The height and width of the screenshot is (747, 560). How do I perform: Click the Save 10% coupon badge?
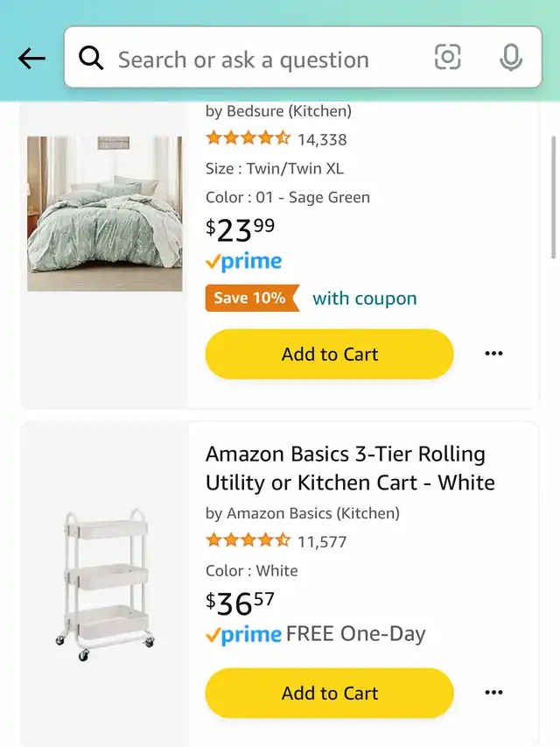250,298
